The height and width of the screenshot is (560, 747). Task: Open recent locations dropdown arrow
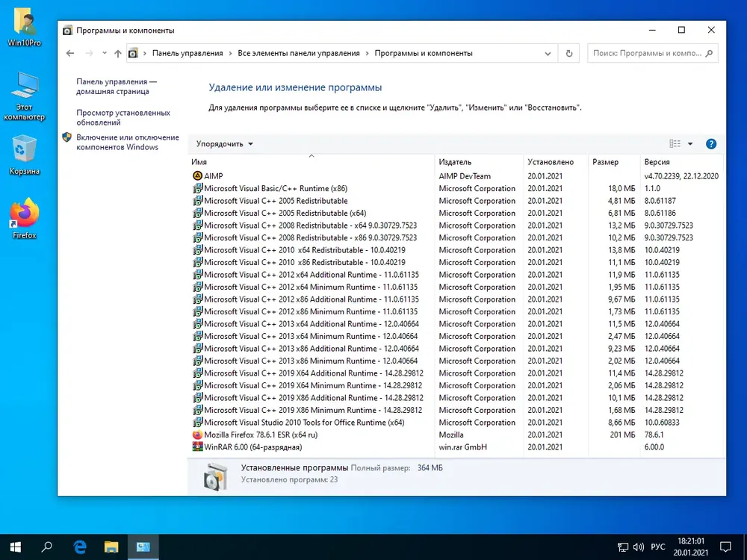[105, 53]
